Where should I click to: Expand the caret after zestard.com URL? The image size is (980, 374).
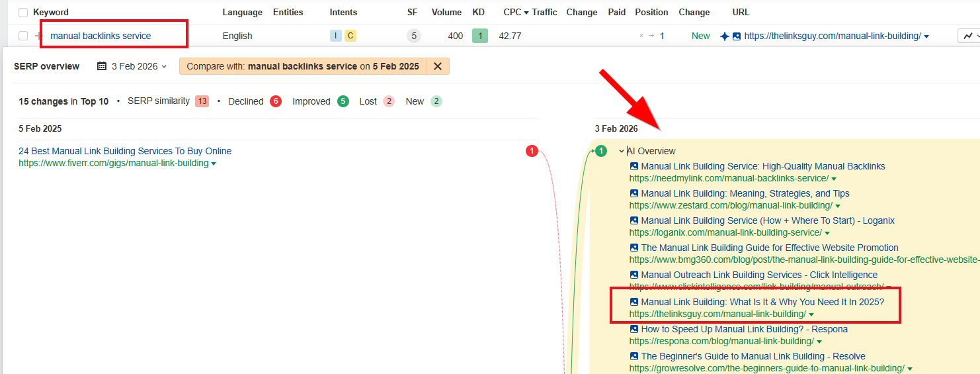click(838, 206)
